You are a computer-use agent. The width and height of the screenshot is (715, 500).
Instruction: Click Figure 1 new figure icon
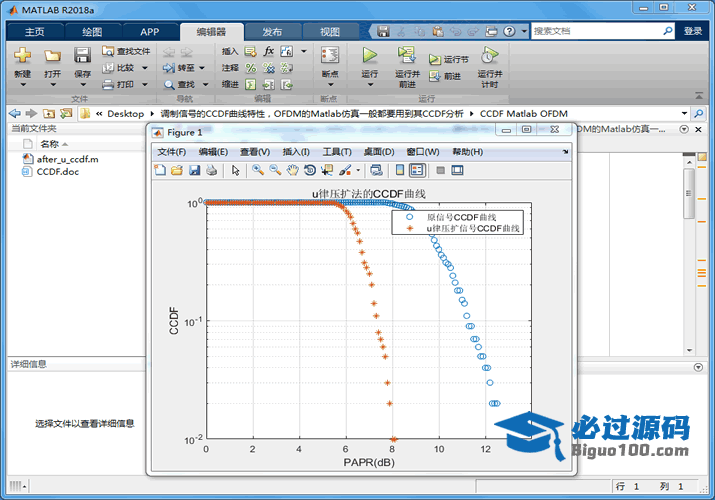tap(160, 170)
